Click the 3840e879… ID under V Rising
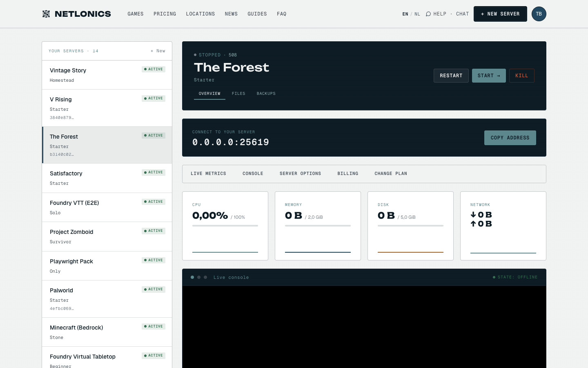This screenshot has width=588, height=368. 62,118
